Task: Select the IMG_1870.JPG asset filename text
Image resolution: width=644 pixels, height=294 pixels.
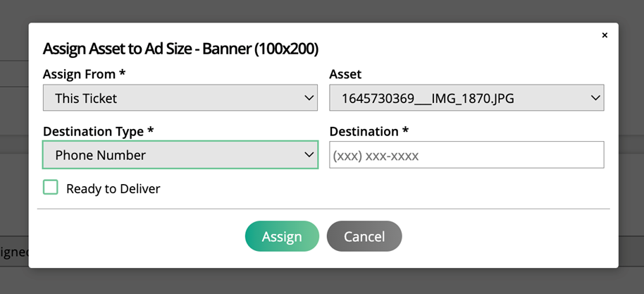Action: point(428,99)
